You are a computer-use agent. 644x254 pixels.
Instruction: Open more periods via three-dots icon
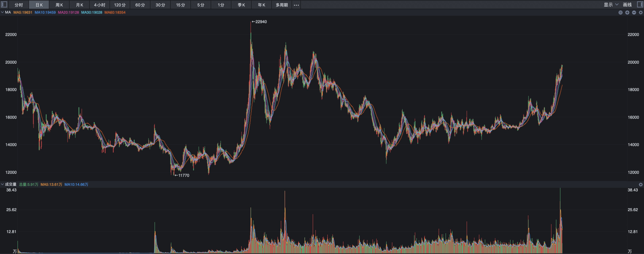[296, 5]
